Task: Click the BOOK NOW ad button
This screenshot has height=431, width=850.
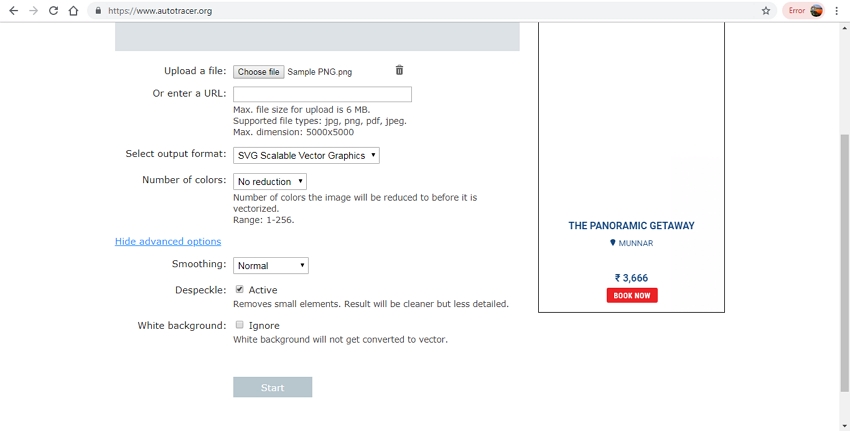Action: coord(632,295)
